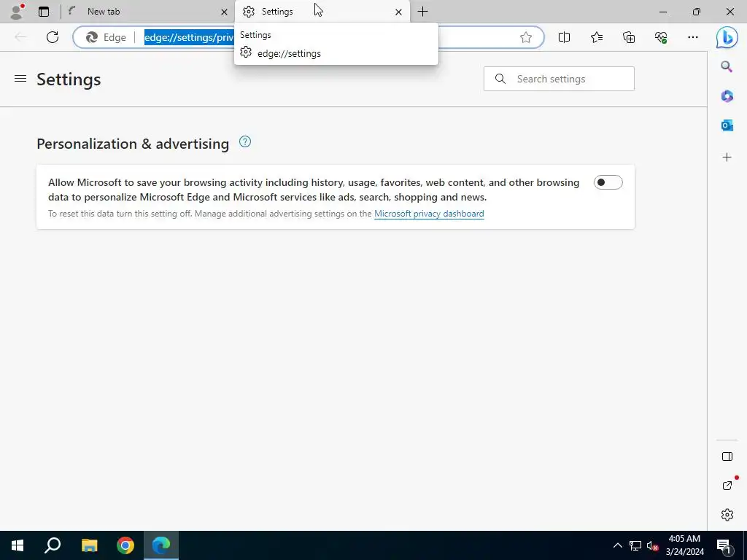This screenshot has height=560, width=747.
Task: Toggle Allow Microsoft to save browsing activity
Action: pyautogui.click(x=608, y=182)
